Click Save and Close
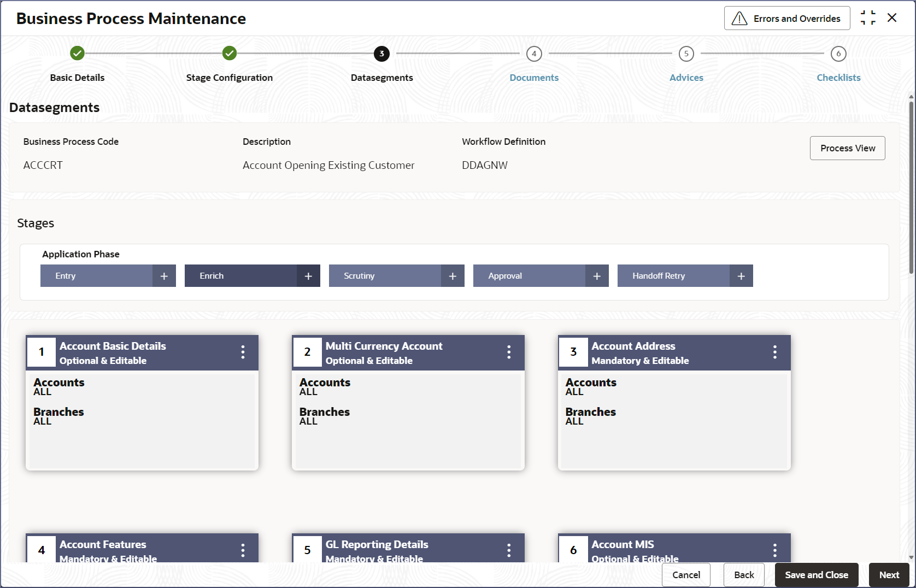Image resolution: width=916 pixels, height=588 pixels. (817, 575)
